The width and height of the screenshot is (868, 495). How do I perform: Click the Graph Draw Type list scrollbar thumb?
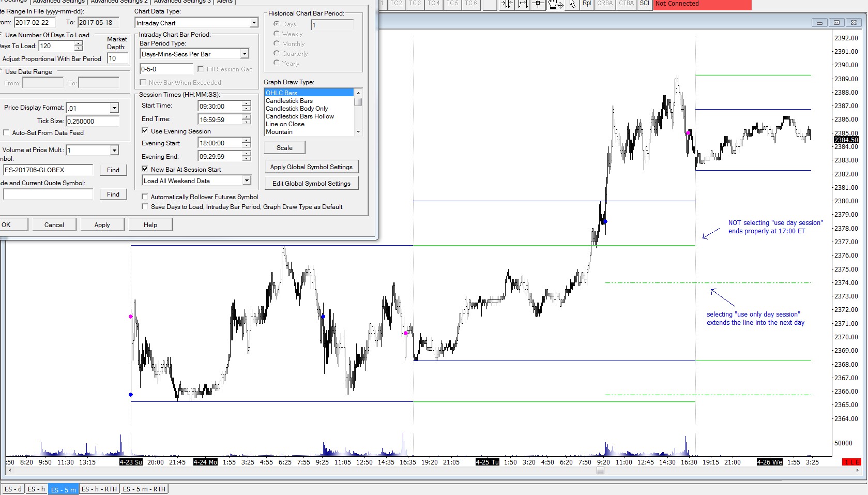click(358, 101)
